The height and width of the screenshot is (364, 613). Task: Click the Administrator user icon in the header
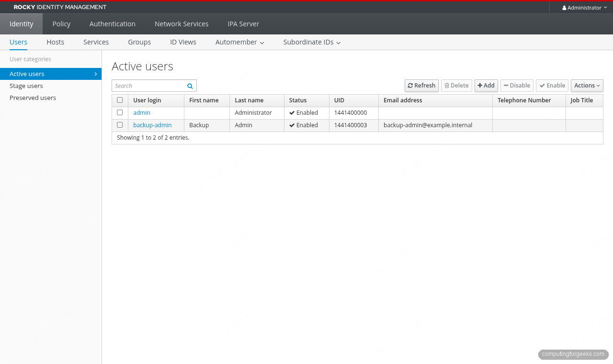click(565, 7)
